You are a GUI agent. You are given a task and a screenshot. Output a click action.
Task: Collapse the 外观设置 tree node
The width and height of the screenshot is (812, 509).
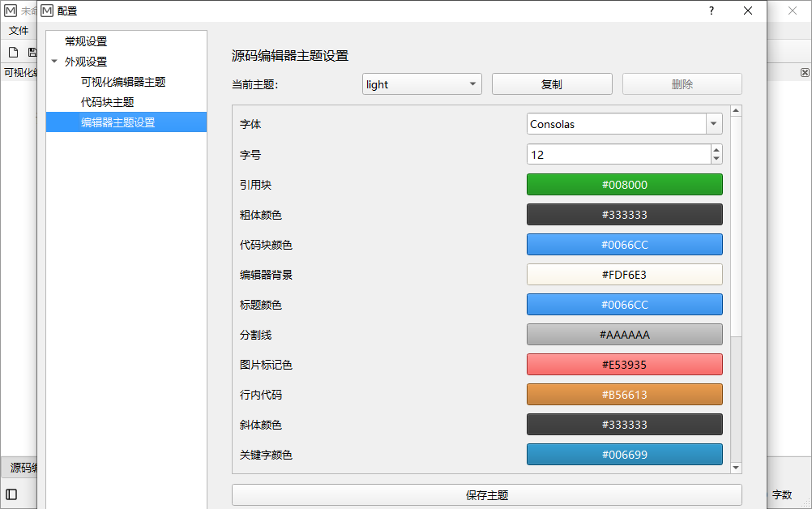54,61
